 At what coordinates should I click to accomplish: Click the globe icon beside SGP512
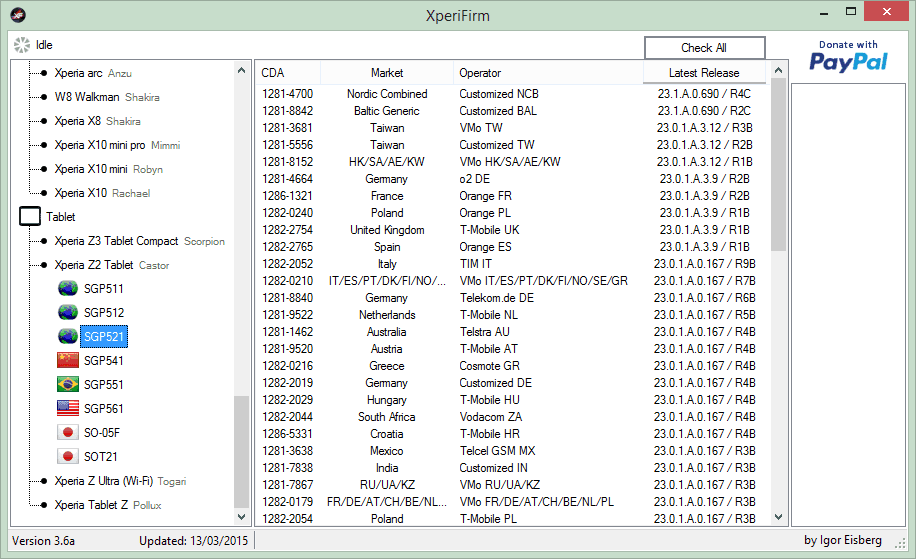68,313
